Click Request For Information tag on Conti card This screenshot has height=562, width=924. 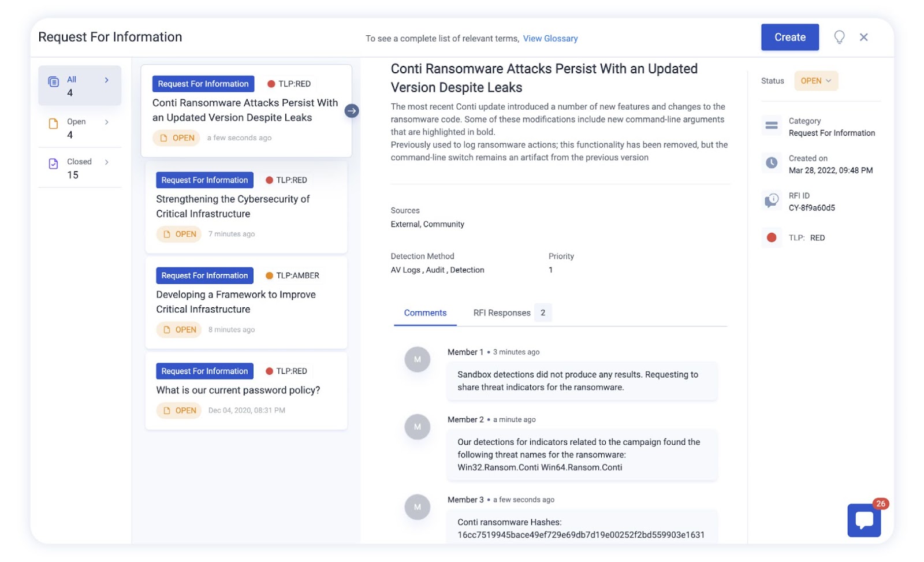[x=203, y=84]
